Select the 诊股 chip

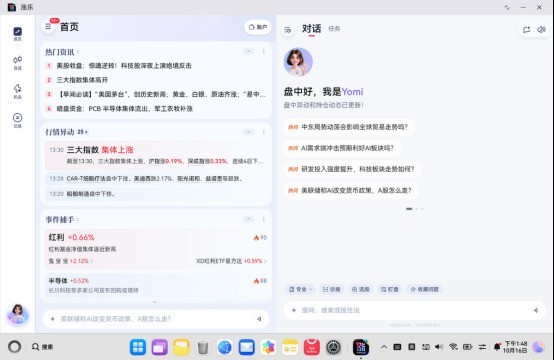331,289
